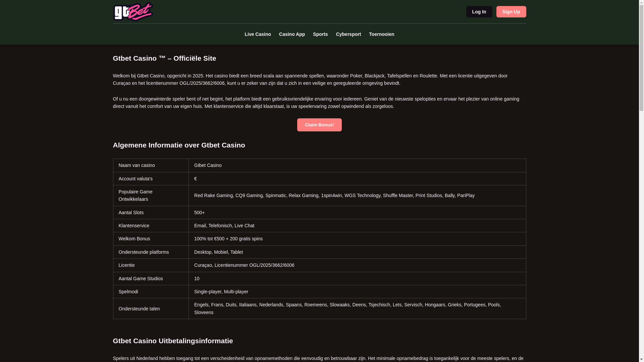The image size is (644, 362).
Task: Click the 'Ondersteunde talen' table cell
Action: click(x=151, y=309)
